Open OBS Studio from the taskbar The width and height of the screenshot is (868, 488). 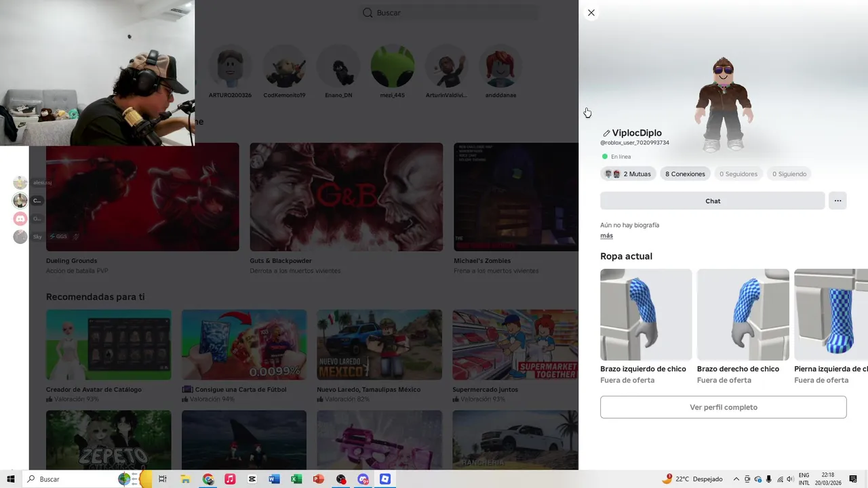tap(341, 479)
